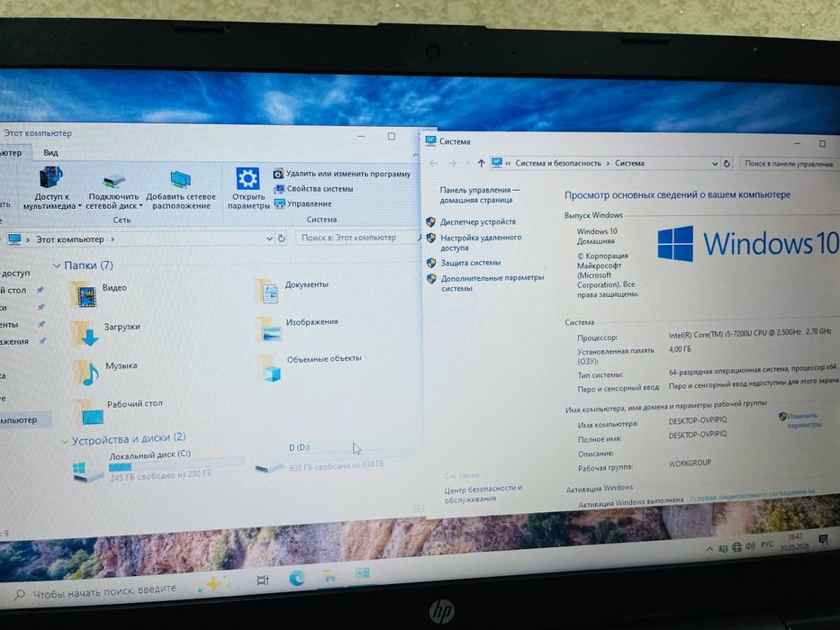This screenshot has height=630, width=840.
Task: Click Этот компьютер breadcrumb in address bar
Action: [x=70, y=238]
